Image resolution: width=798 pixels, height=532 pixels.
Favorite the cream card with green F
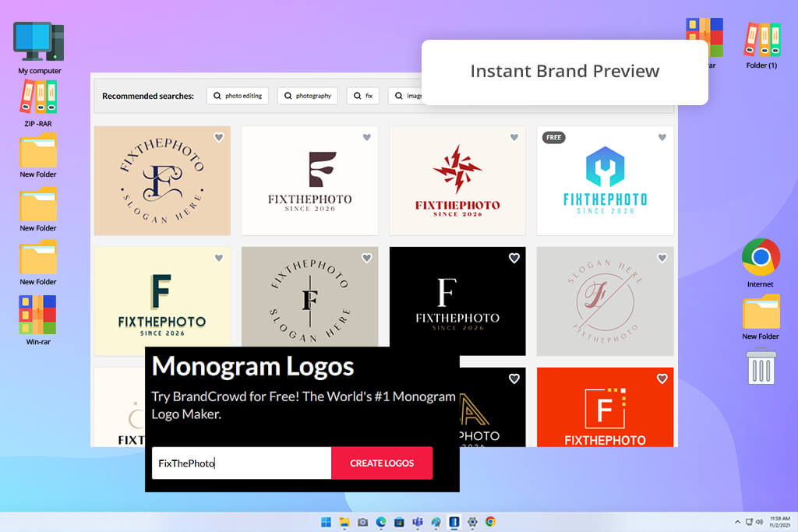click(x=219, y=258)
